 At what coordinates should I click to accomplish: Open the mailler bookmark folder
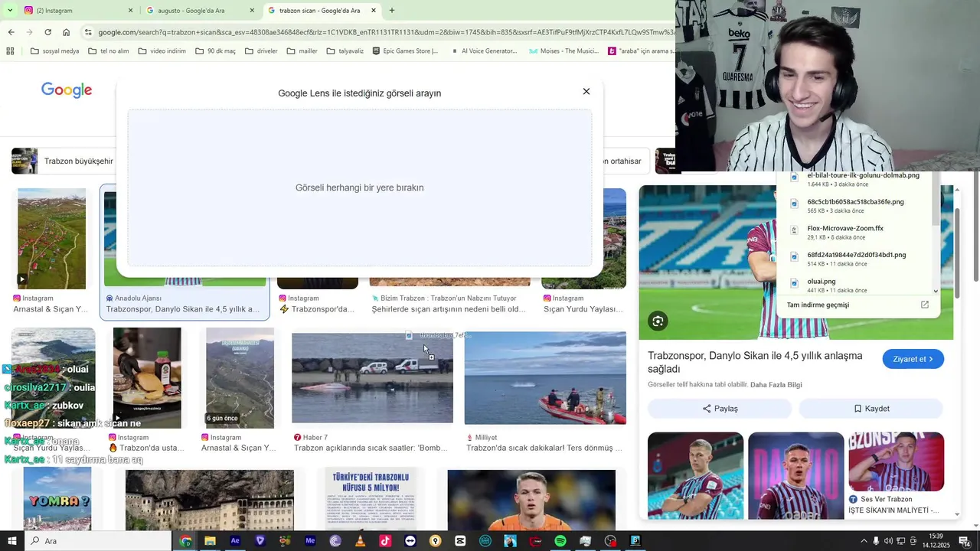[x=302, y=51]
